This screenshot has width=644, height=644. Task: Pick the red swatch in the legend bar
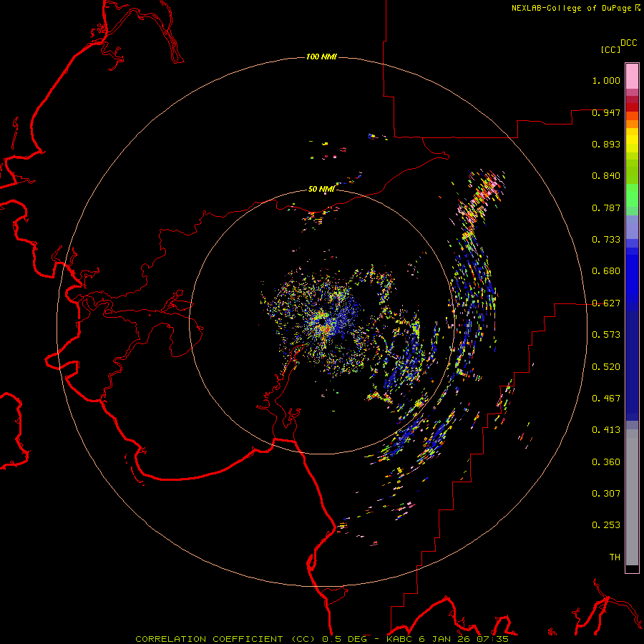tap(632, 107)
